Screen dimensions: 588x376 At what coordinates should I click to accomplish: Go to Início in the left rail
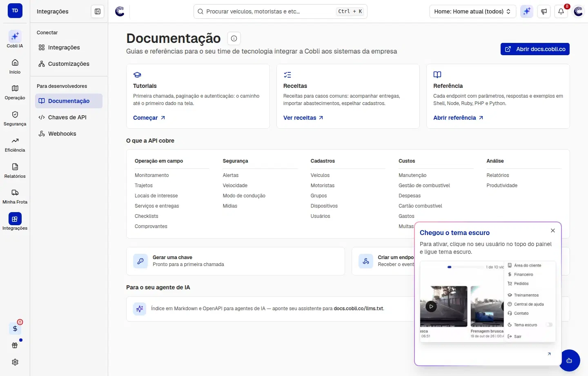click(15, 66)
